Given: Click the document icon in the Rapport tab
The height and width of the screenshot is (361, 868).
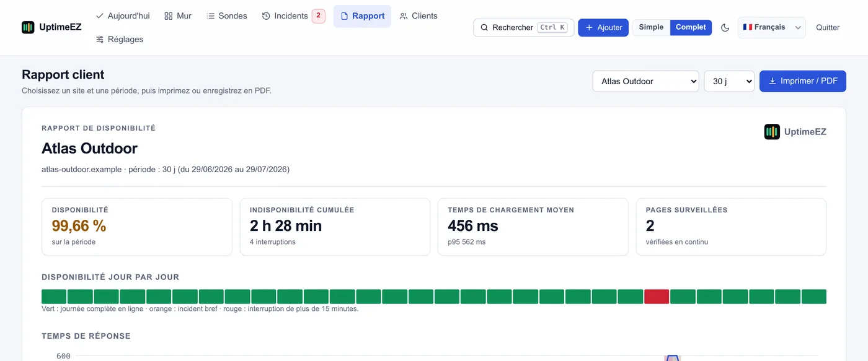Looking at the screenshot, I should click(345, 16).
